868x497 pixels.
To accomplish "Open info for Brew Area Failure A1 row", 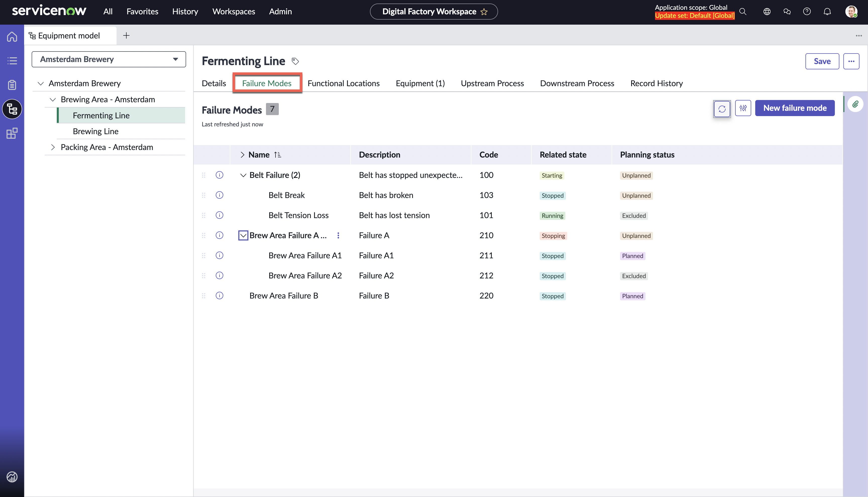I will coord(220,256).
